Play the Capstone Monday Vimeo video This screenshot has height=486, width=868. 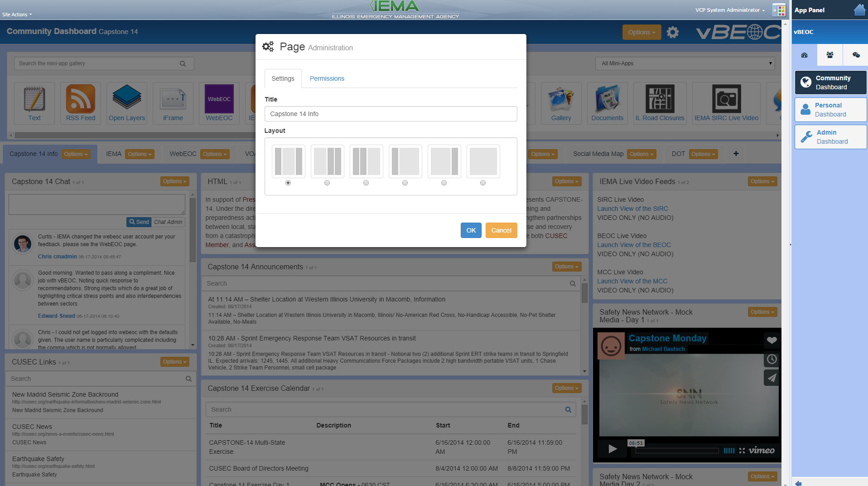click(612, 449)
